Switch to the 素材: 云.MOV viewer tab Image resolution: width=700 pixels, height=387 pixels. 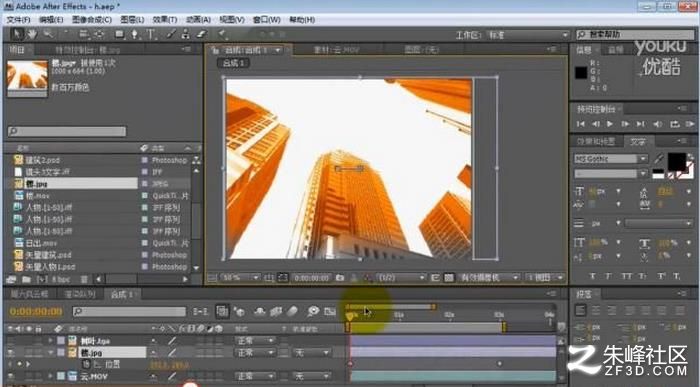tap(337, 50)
